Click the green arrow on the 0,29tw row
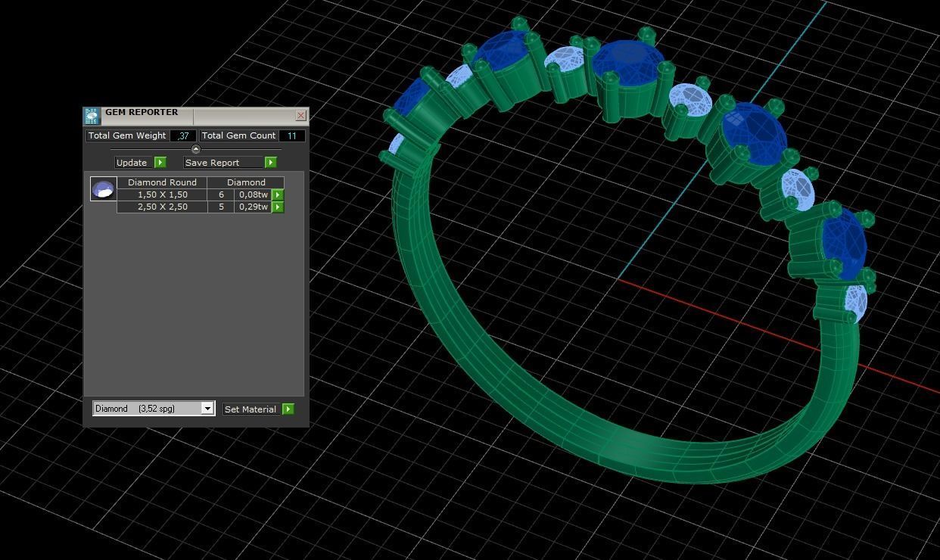940x560 pixels. (x=278, y=207)
